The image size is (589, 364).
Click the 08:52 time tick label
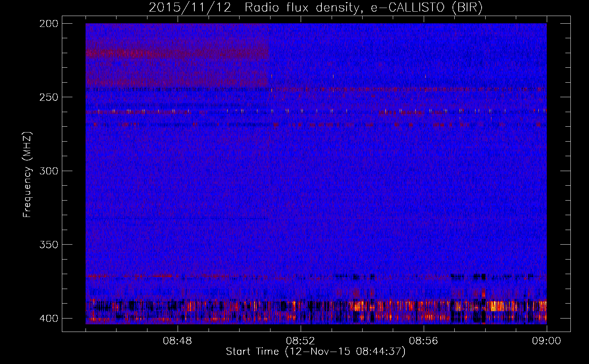point(301,341)
